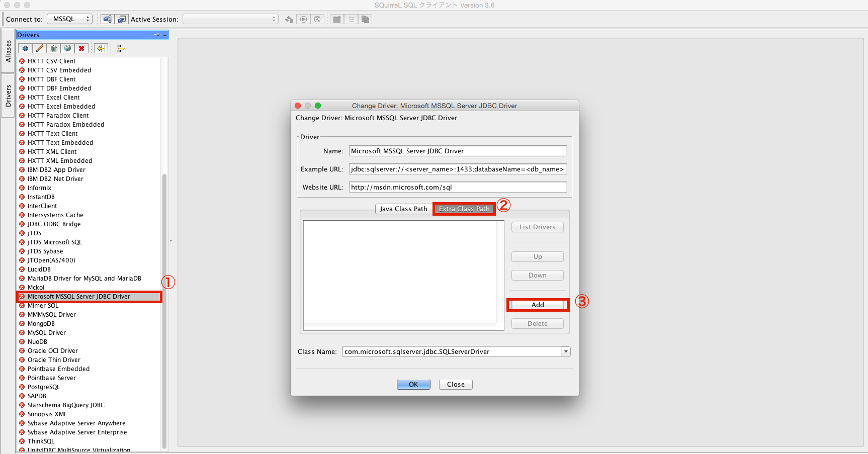Viewport: 868px width, 454px height.
Task: Copy the selected driver with the copy icon
Action: (53, 48)
